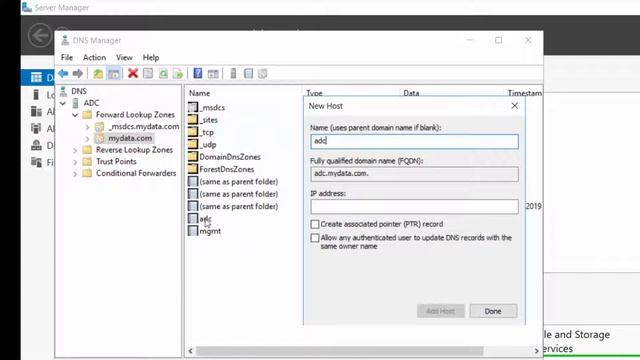Enable Allow any authenticated user to update checkbox
This screenshot has height=360, width=640.
(315, 238)
